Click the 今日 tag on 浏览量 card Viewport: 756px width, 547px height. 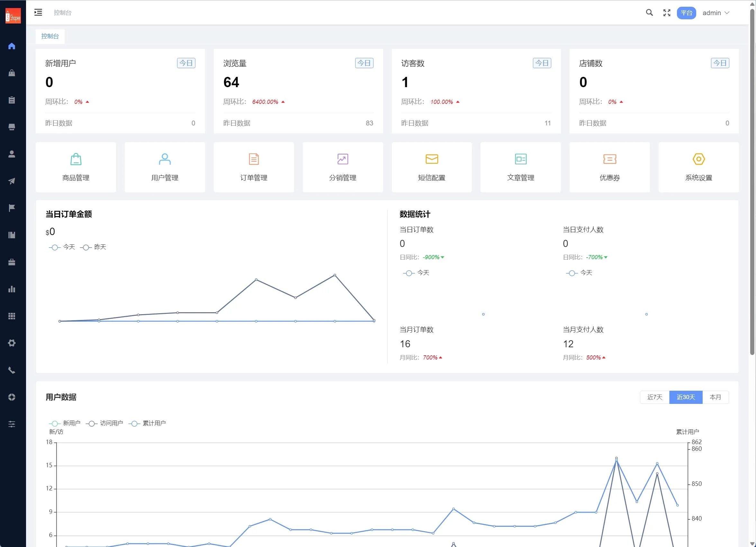[x=364, y=63]
